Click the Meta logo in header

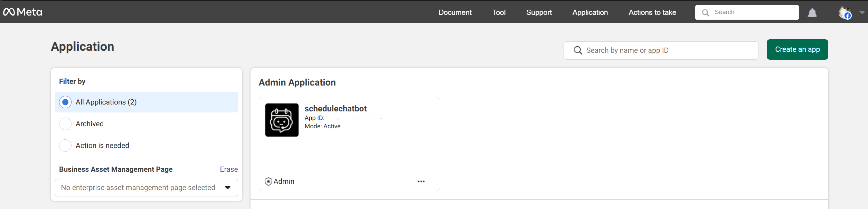tap(22, 12)
